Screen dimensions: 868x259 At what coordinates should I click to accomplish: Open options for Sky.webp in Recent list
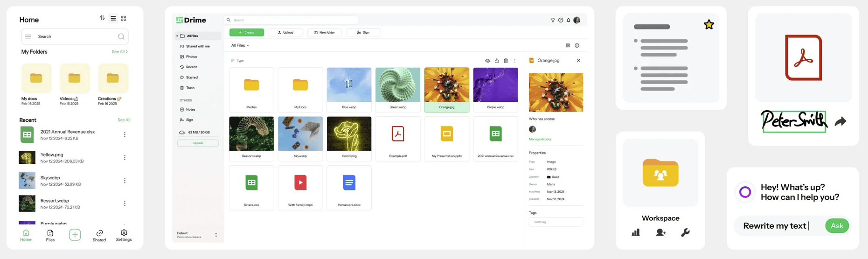tap(125, 181)
